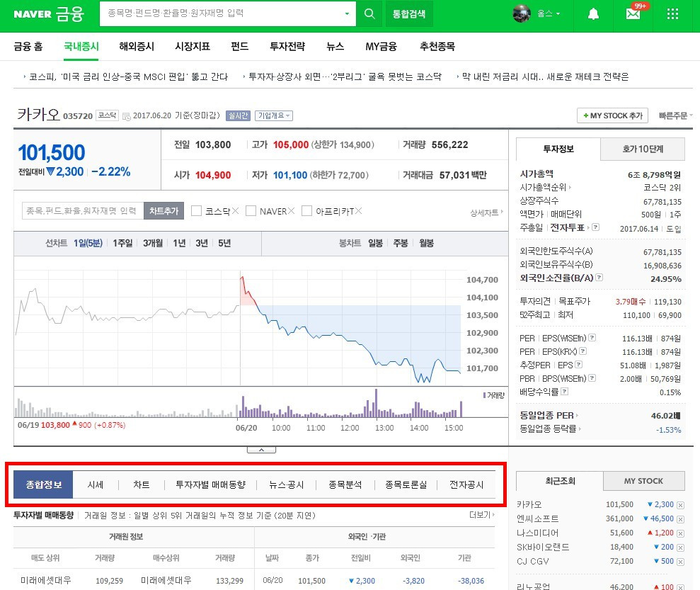Click help icon next to PBR BPS(WISEfn)
The image size is (700, 590).
click(x=592, y=378)
